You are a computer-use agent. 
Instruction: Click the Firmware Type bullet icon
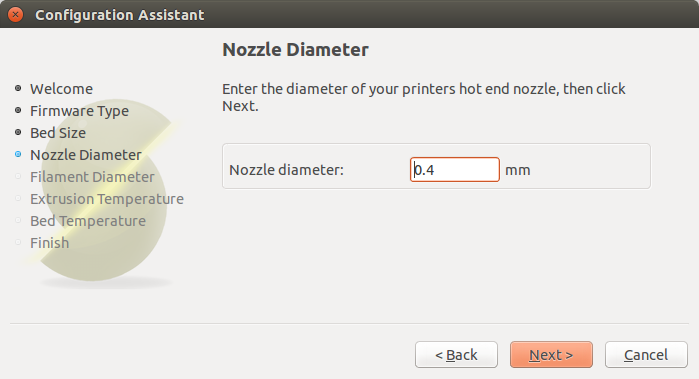(18, 110)
